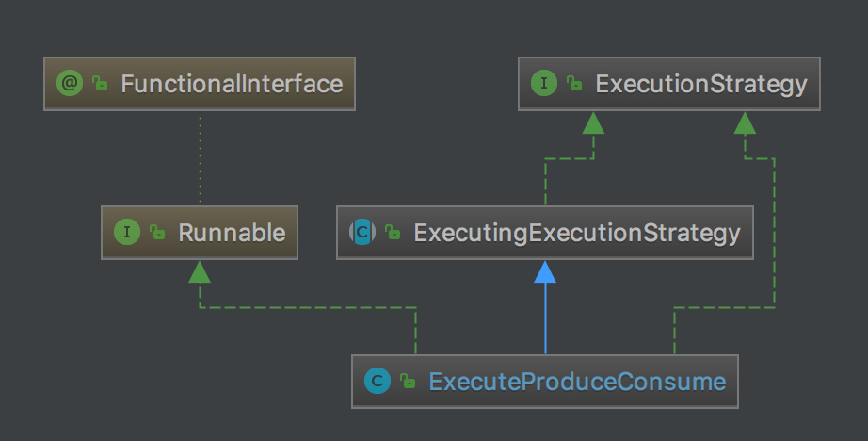
Task: Click the interface icon on Runnable node
Action: [128, 232]
